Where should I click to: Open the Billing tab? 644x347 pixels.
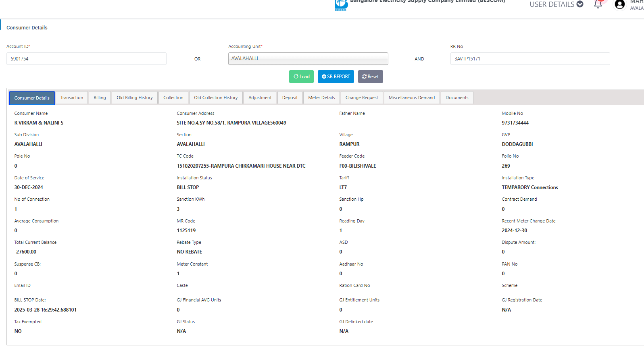coord(100,98)
